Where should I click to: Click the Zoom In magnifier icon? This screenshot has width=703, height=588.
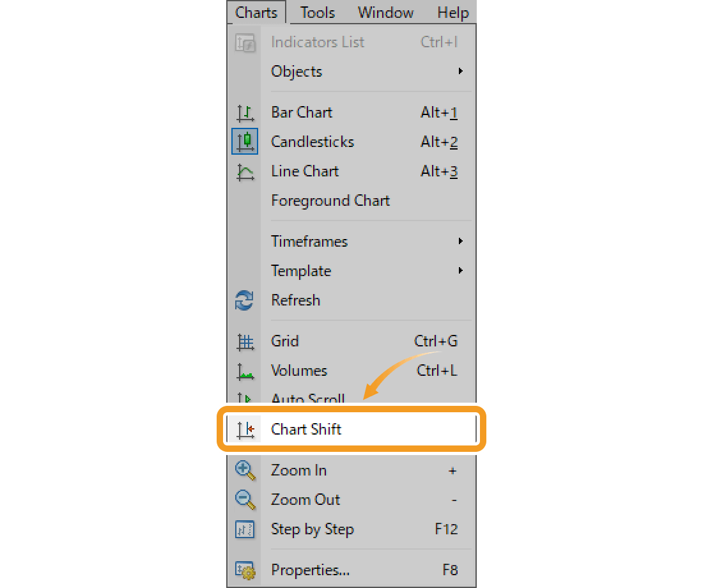pos(245,470)
